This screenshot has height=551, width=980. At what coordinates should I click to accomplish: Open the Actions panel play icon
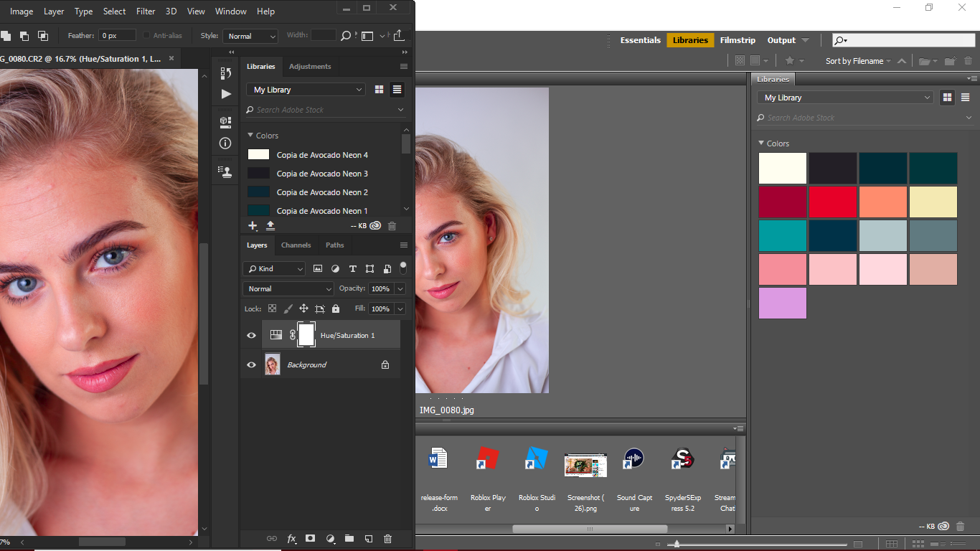click(226, 94)
